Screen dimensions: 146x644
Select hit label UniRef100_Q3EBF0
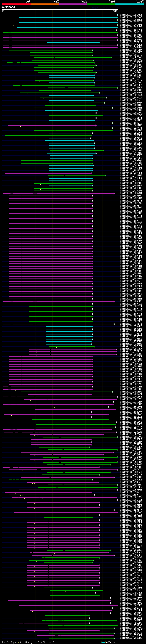coord(131,77)
